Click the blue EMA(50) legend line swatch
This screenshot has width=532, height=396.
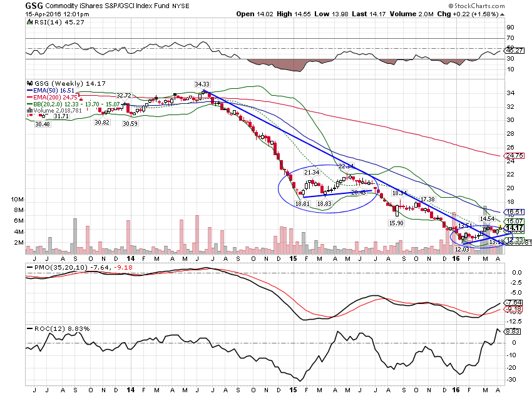click(30, 91)
